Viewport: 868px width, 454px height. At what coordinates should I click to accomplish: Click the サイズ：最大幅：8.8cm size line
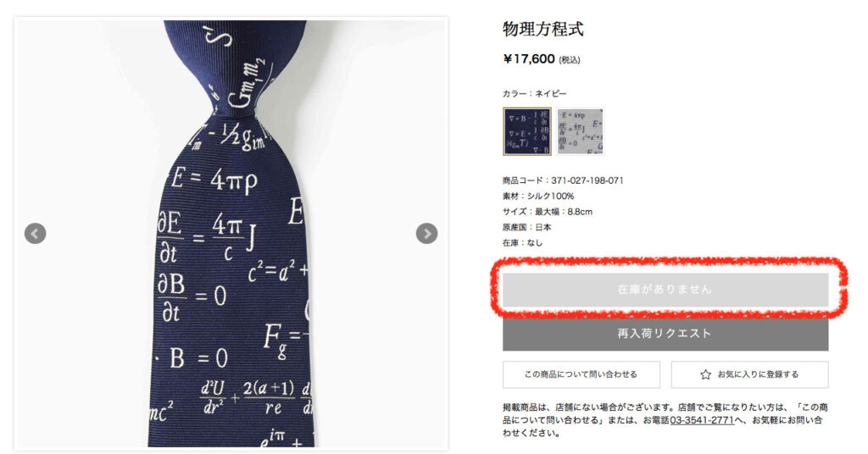pos(548,211)
